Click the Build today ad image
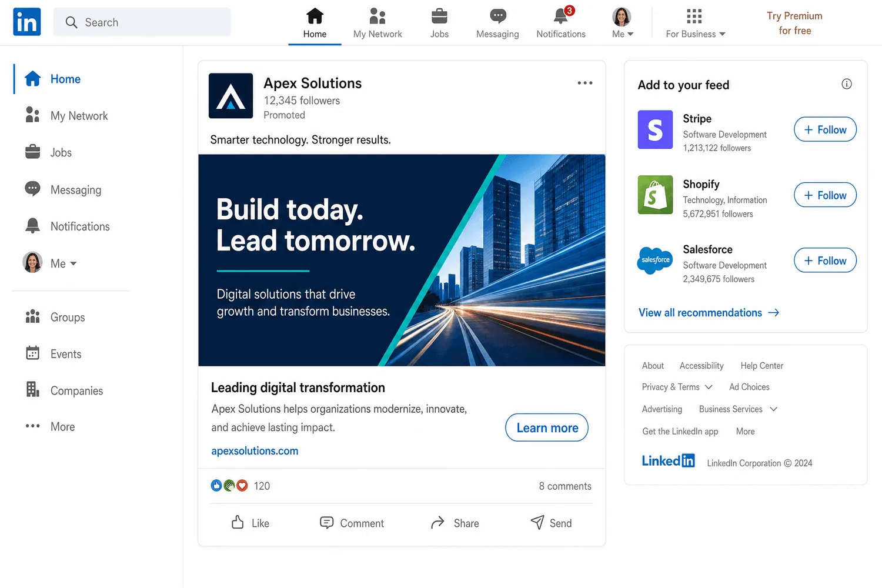Viewport: 882px width, 588px height. (x=402, y=260)
